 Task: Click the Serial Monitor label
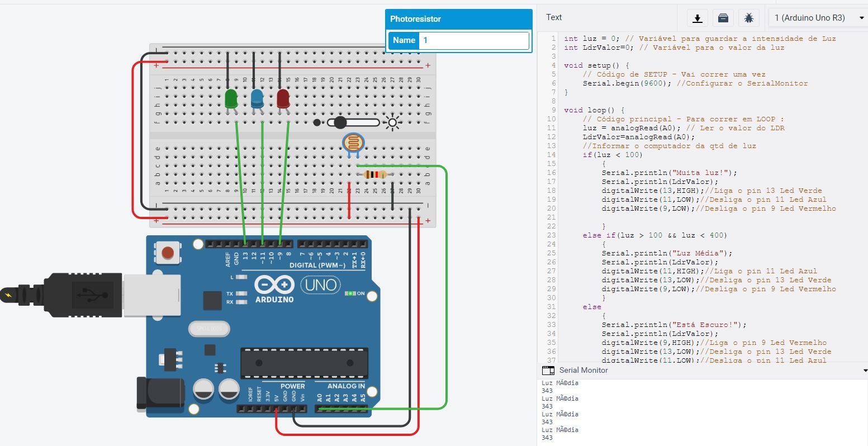[x=584, y=370]
